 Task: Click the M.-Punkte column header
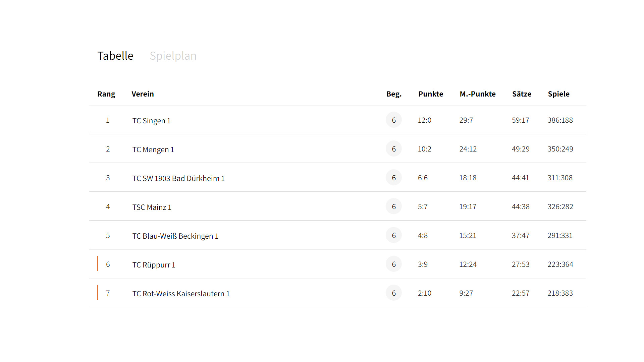pyautogui.click(x=478, y=94)
